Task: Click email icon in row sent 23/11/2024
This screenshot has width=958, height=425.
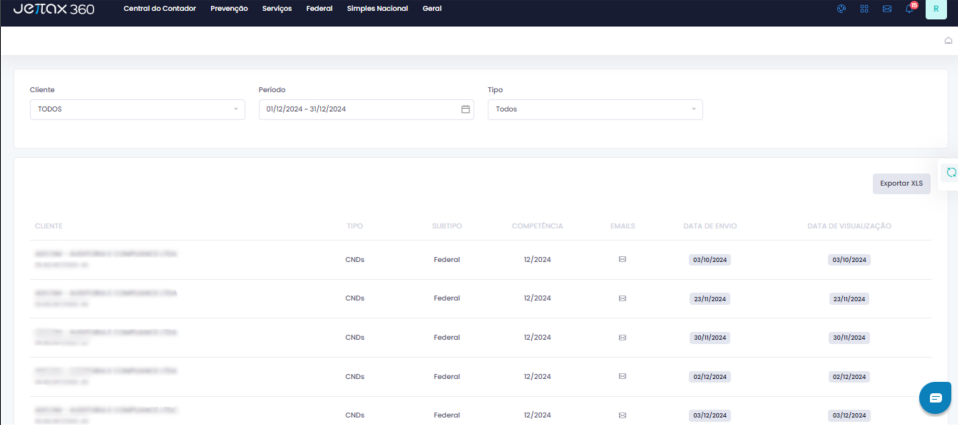Action: pos(623,298)
